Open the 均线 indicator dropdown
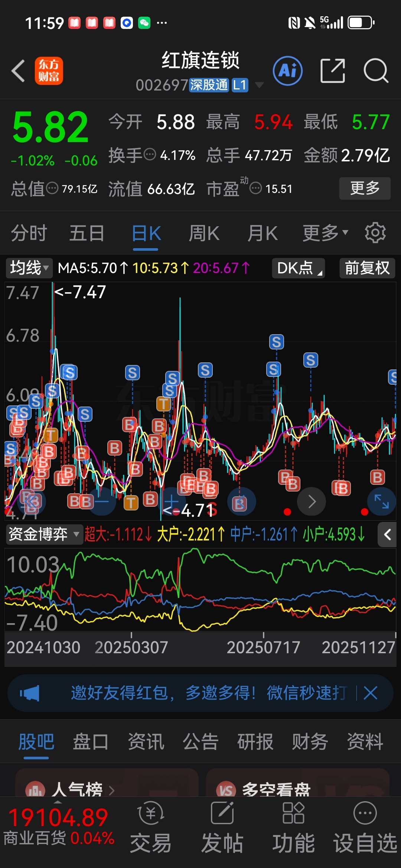 coord(29,268)
